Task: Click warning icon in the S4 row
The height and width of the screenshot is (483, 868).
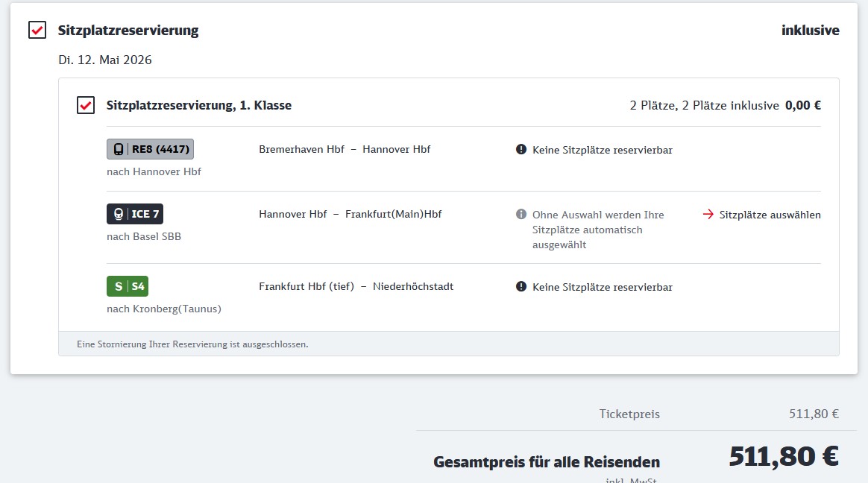Action: (521, 287)
